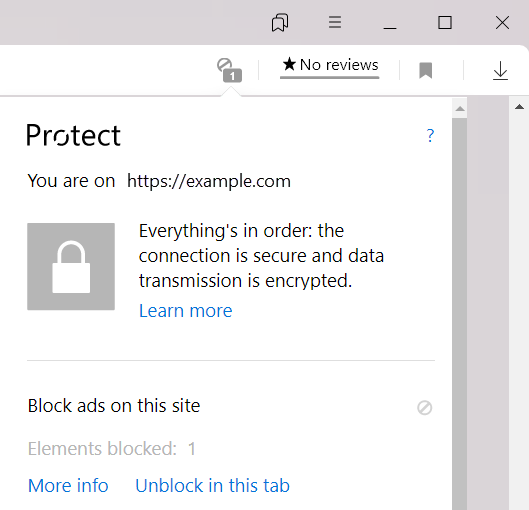Follow the Learn more link
Screen dimensions: 529x510
(x=186, y=311)
